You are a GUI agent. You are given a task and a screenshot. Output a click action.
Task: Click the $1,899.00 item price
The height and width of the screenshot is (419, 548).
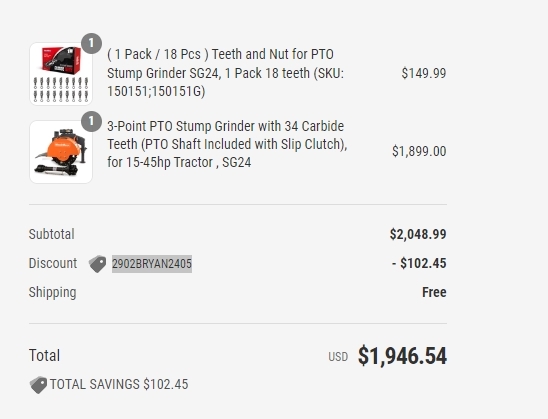[x=419, y=151]
